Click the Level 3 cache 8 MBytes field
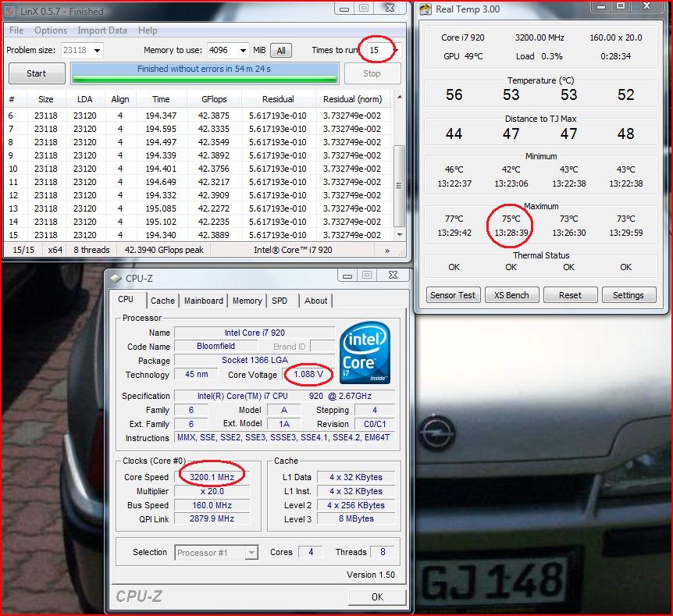 click(x=356, y=519)
